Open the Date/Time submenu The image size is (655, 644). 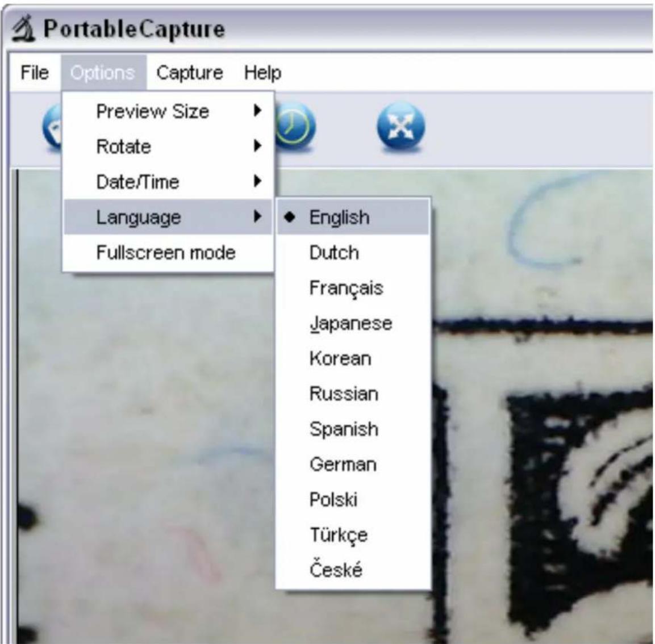pos(168,182)
